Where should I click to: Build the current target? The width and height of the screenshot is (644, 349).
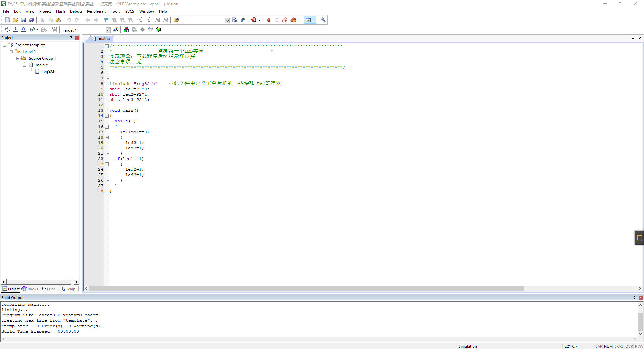[16, 30]
